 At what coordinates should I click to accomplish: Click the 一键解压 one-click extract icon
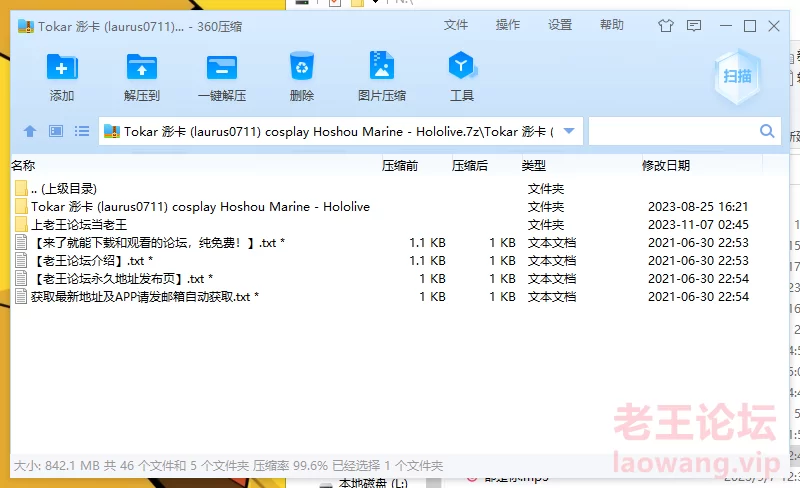tap(222, 66)
